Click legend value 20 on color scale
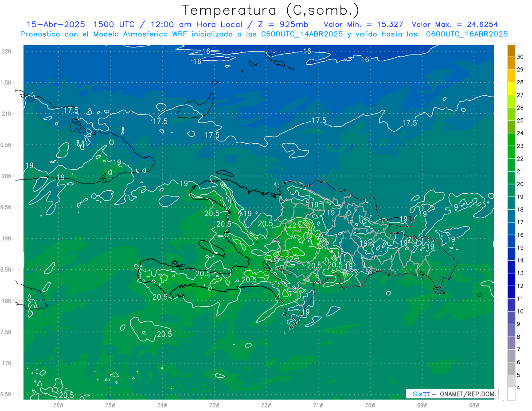The height and width of the screenshot is (411, 532). coord(520,184)
